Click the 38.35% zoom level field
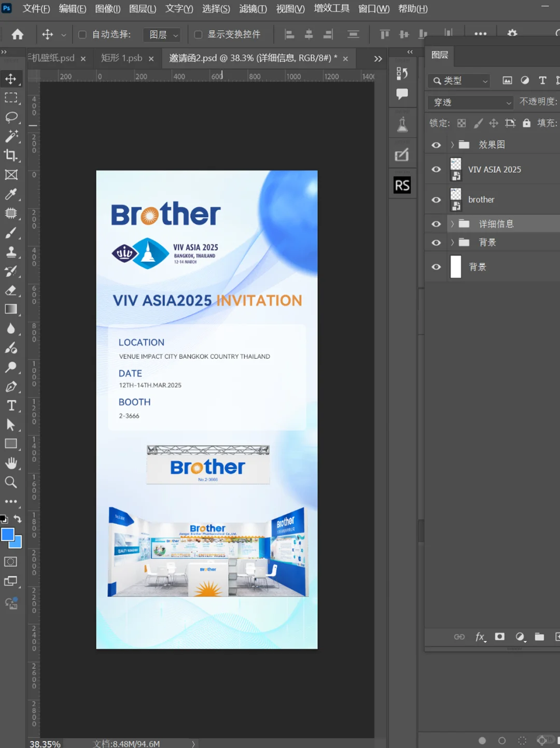Viewport: 560px width, 748px height. pos(45,744)
